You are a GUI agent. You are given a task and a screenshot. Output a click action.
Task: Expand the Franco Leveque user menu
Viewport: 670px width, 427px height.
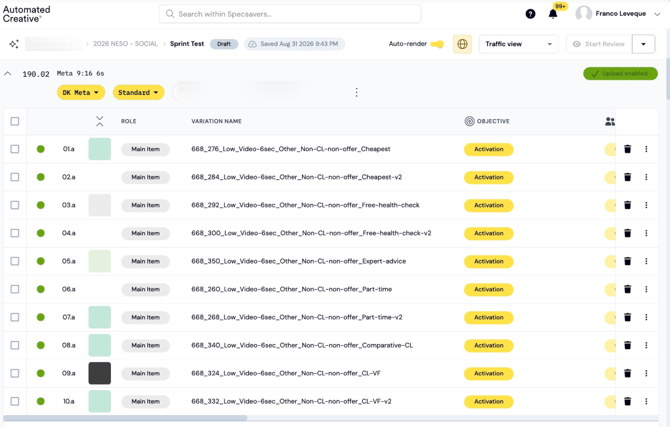coord(657,14)
